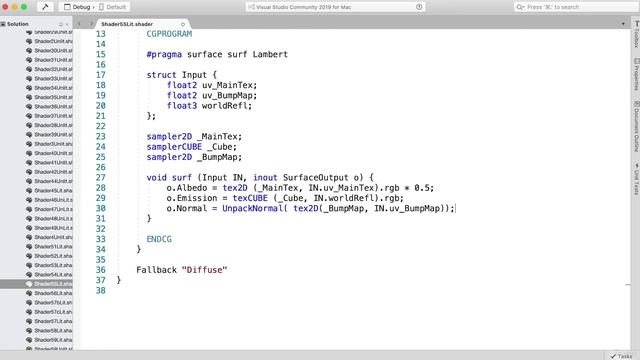Click the shader file icon beside Shader56Lit
The image size is (640, 360).
[x=29, y=293]
